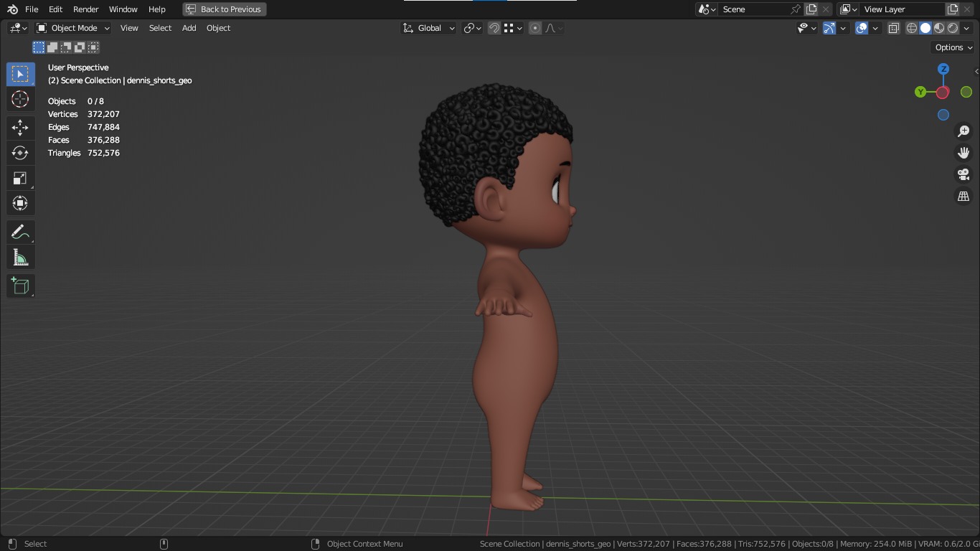The height and width of the screenshot is (551, 980).
Task: Open the Help menu
Action: (157, 9)
